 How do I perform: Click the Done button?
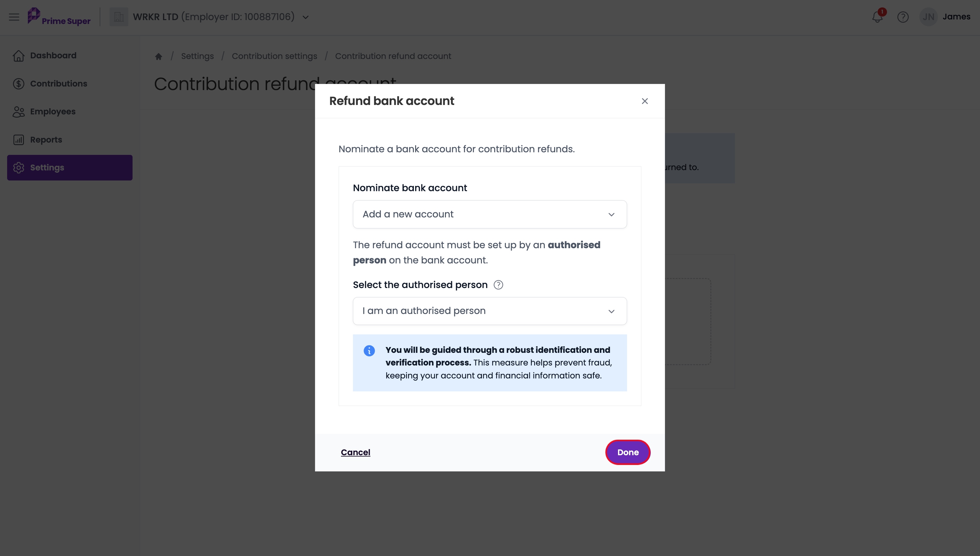coord(628,452)
